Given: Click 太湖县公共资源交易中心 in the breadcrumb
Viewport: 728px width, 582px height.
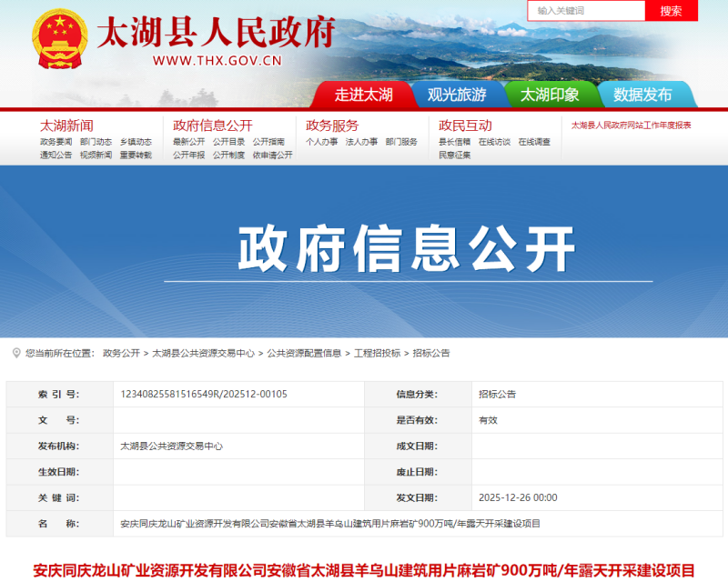Looking at the screenshot, I should point(203,353).
